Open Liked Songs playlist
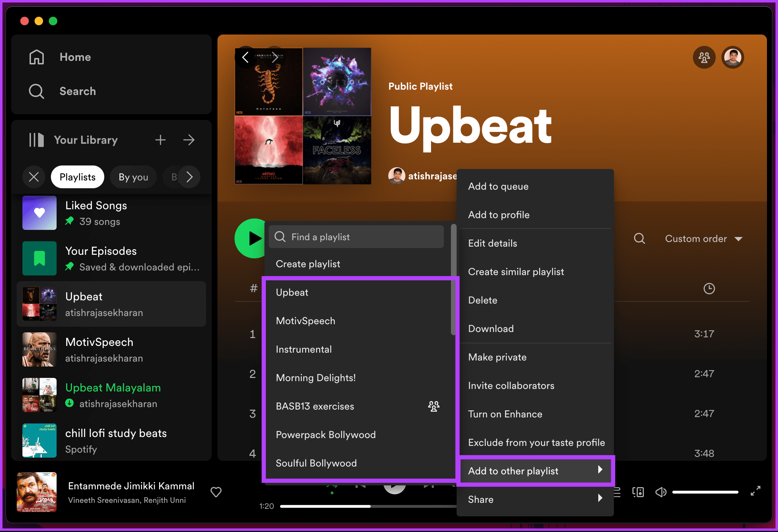Viewport: 778px width, 532px height. point(111,213)
